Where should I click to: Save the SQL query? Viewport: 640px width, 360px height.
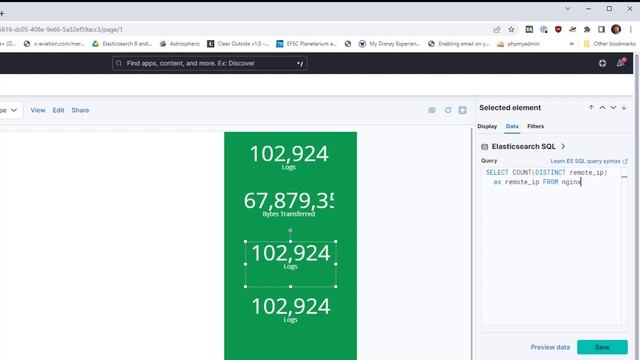(602, 347)
